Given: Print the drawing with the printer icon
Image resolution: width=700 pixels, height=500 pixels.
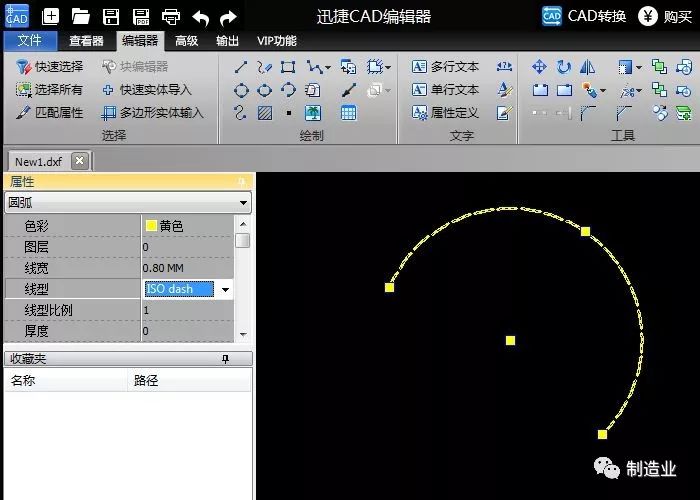Looking at the screenshot, I should pos(171,17).
